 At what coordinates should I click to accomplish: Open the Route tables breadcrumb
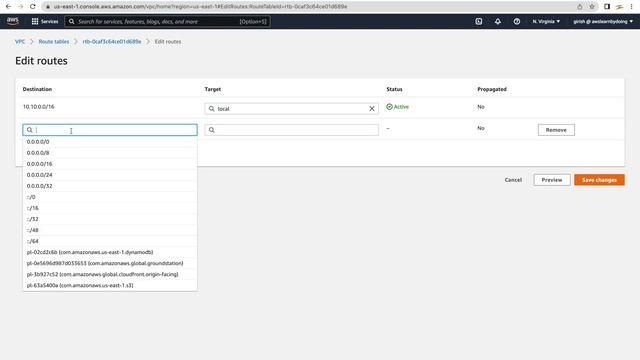pyautogui.click(x=54, y=42)
